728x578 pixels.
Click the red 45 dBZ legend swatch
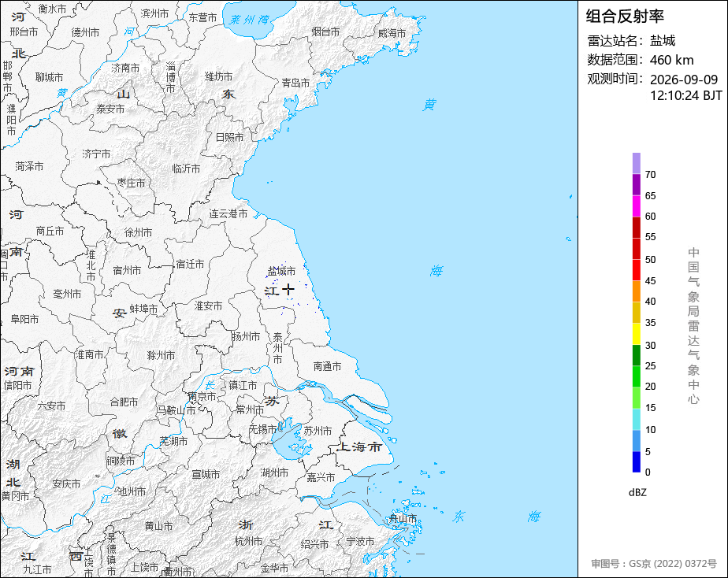pos(636,270)
